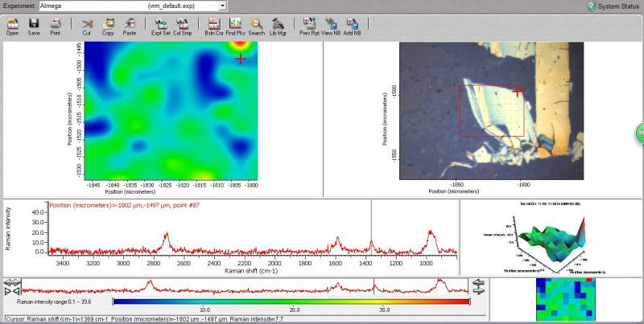Image resolution: width=644 pixels, height=324 pixels.
Task: Start Collect Sample (Col Smp) icon
Action: pos(183,27)
